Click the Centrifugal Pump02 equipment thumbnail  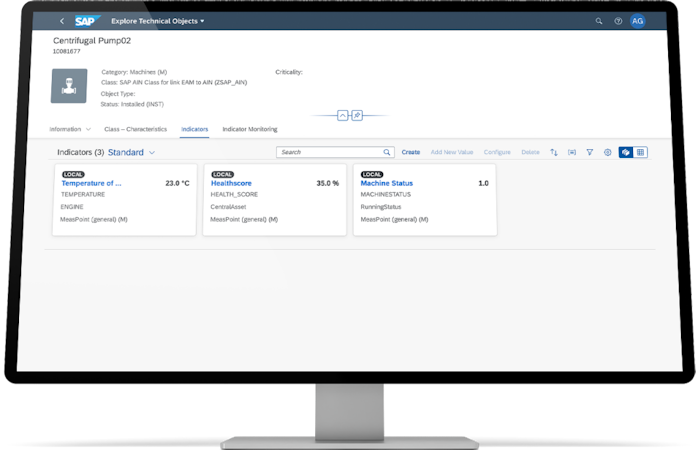[x=69, y=86]
